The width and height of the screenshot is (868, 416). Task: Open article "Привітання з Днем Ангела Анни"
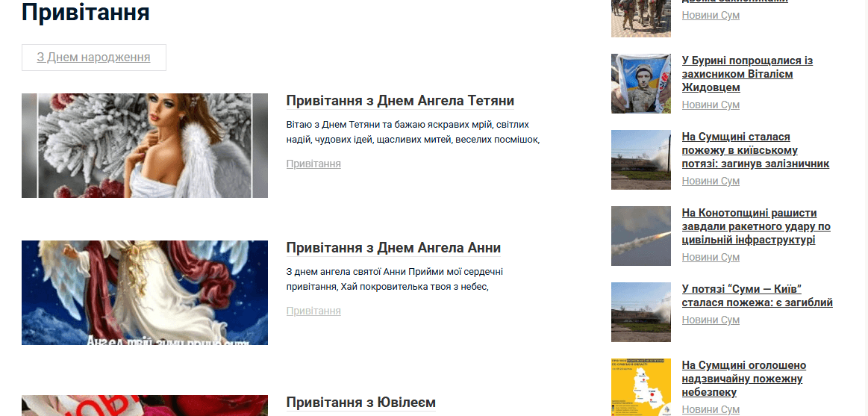(x=393, y=248)
